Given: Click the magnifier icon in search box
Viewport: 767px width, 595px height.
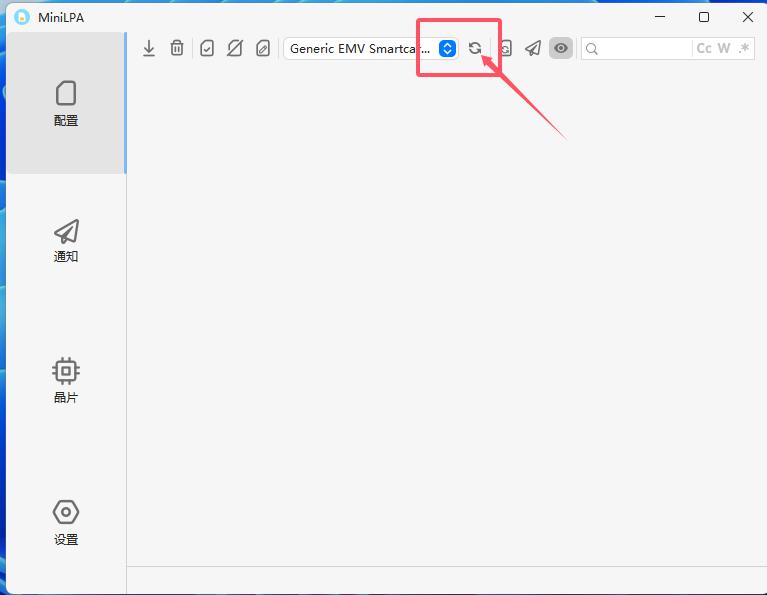Looking at the screenshot, I should pos(592,48).
